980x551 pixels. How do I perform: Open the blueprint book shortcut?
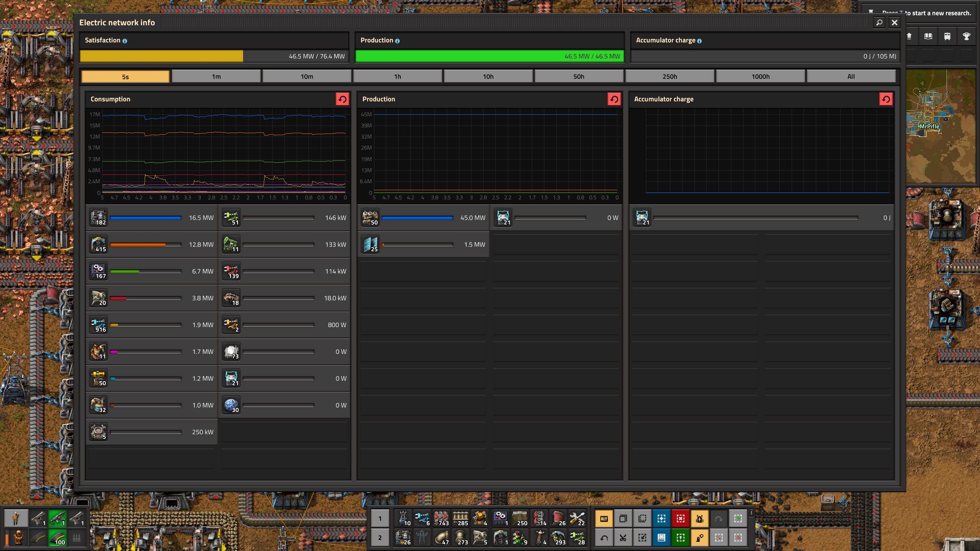pos(661,538)
